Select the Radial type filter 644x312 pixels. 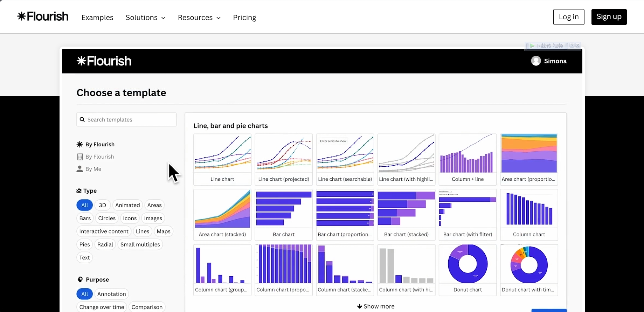click(x=105, y=244)
